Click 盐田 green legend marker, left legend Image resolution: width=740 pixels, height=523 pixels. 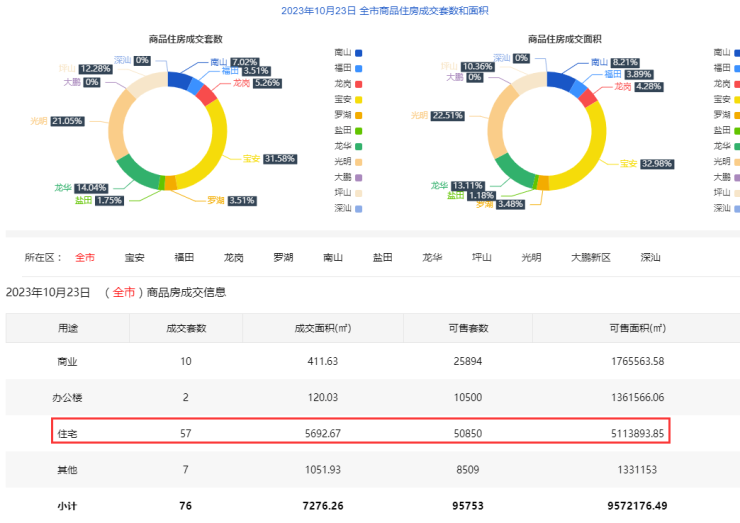click(x=358, y=130)
